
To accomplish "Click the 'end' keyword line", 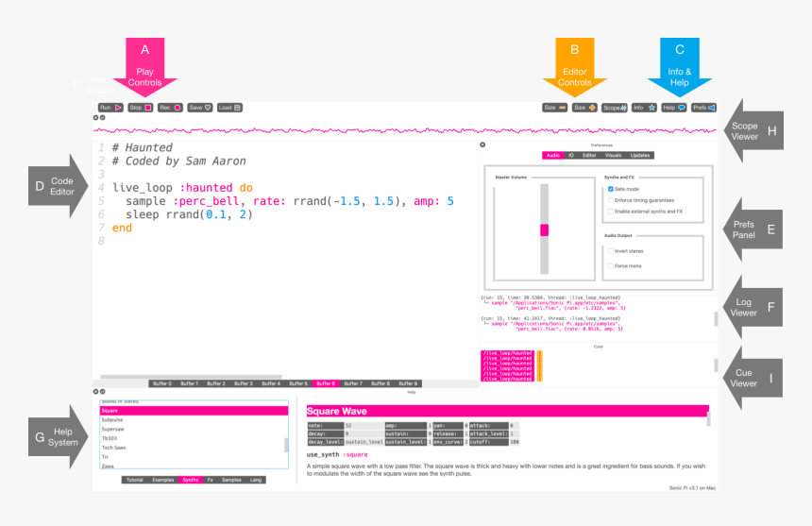I will pyautogui.click(x=122, y=228).
